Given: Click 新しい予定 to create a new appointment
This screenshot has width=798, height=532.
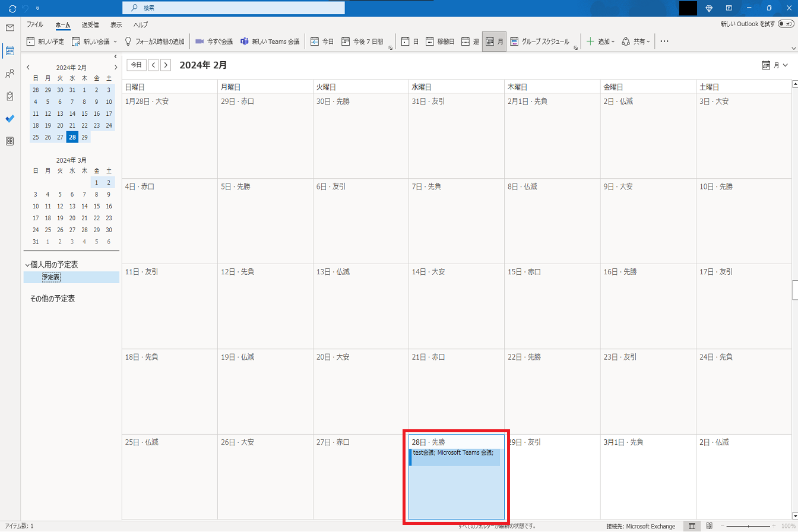Looking at the screenshot, I should coord(45,42).
